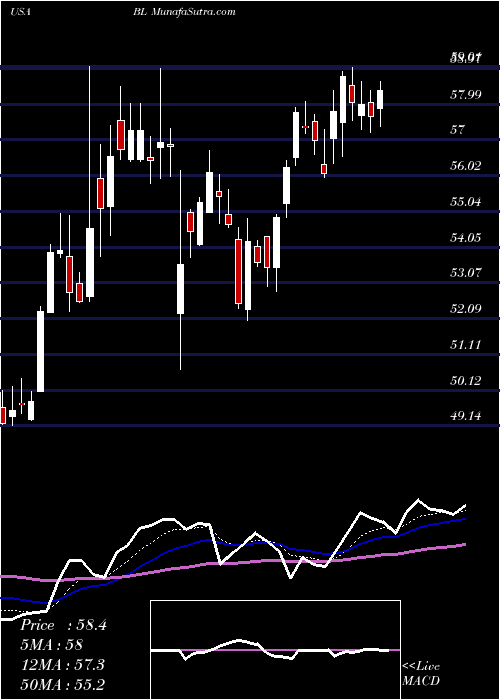Click the price axis label 57
Viewport: 500px width, 700px height.
coord(460,130)
